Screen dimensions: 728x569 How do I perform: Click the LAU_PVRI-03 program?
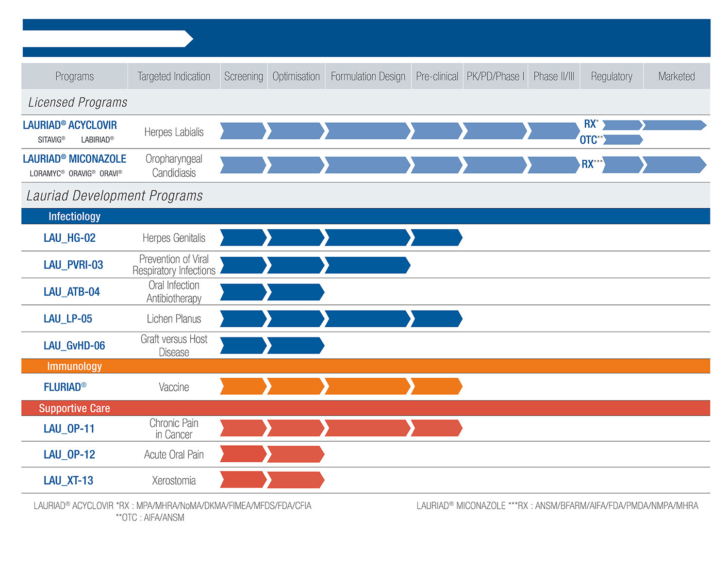point(73,265)
